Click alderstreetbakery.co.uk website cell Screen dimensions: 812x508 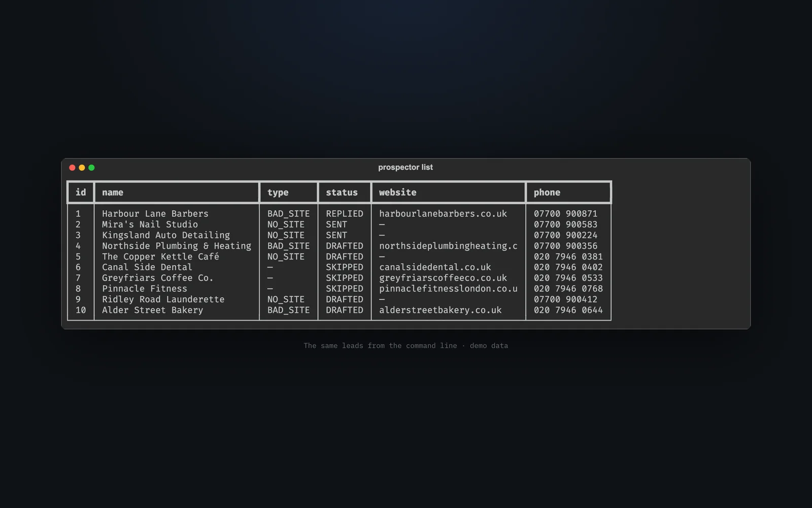point(441,310)
